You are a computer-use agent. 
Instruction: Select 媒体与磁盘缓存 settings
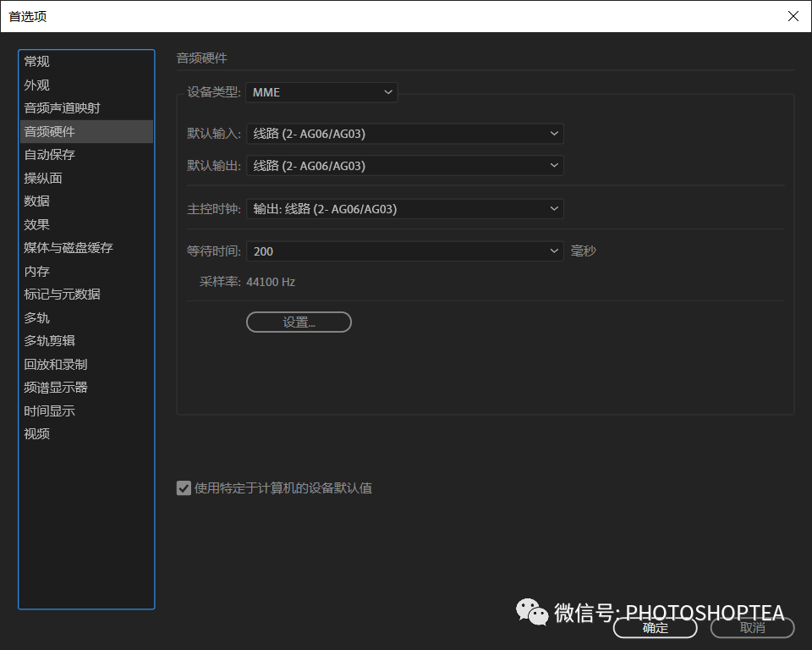click(x=62, y=247)
